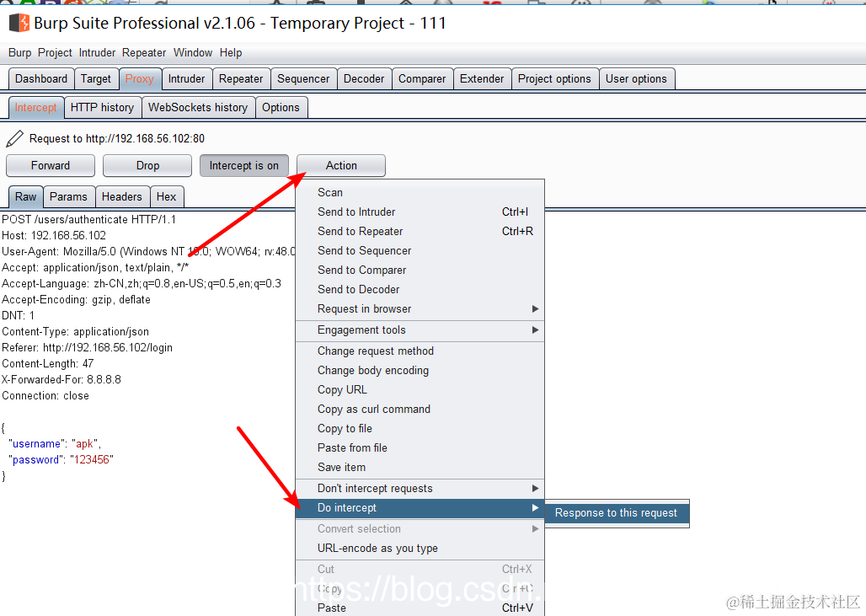Choose Send to Decoder

(x=420, y=290)
